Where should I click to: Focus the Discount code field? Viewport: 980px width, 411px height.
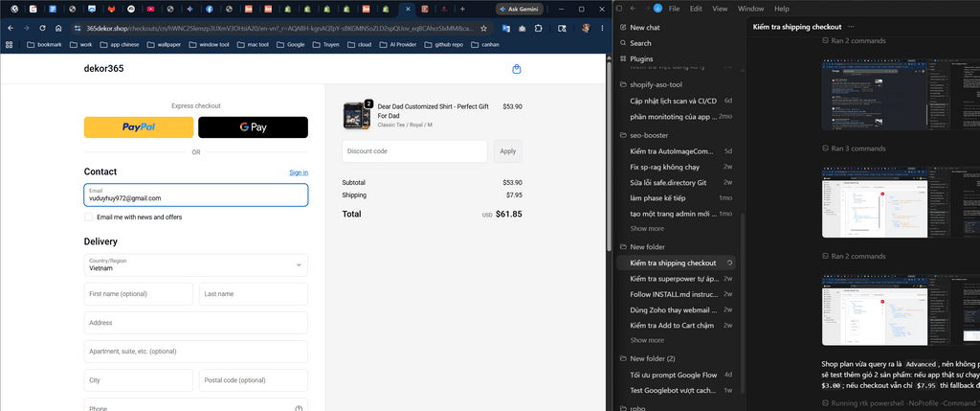(x=414, y=151)
